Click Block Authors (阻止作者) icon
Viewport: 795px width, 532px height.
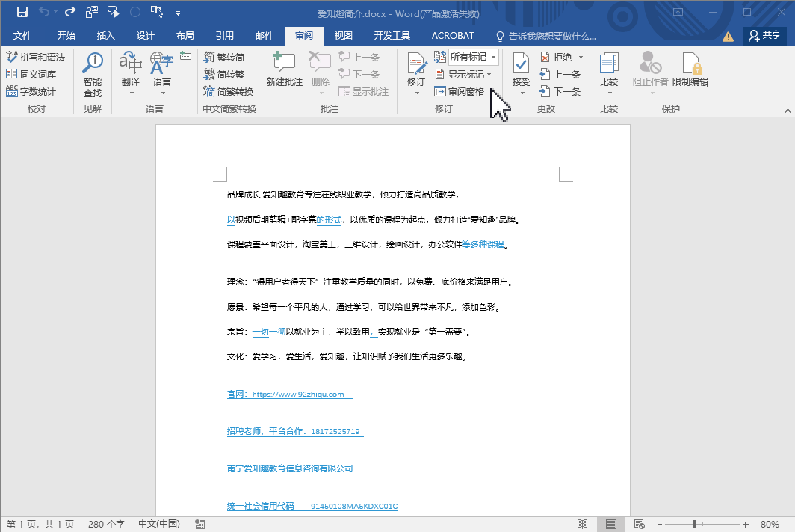tap(651, 63)
